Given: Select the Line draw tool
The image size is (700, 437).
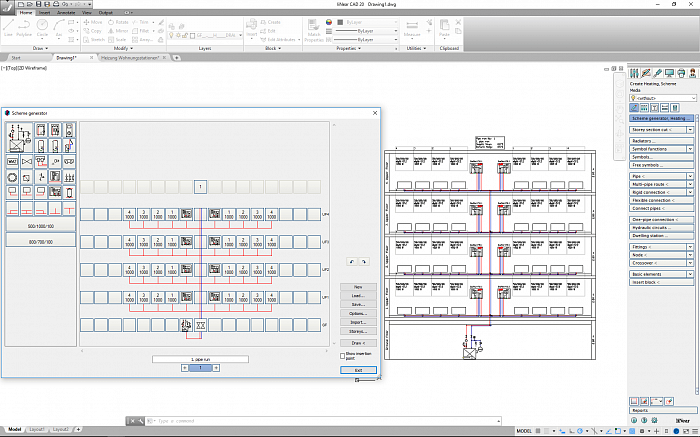Looking at the screenshot, I should pos(8,28).
